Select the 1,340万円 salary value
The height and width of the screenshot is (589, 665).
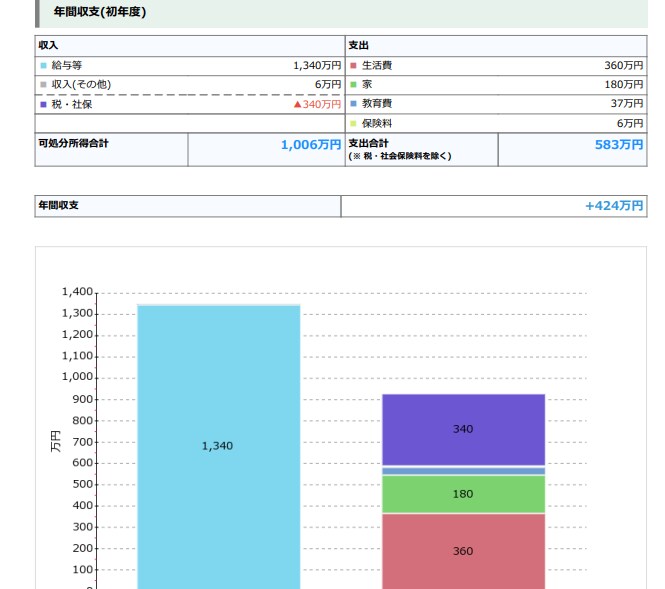(317, 66)
